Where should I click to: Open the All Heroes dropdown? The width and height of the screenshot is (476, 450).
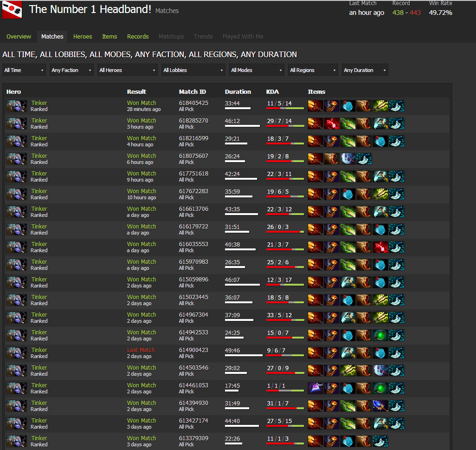point(128,70)
